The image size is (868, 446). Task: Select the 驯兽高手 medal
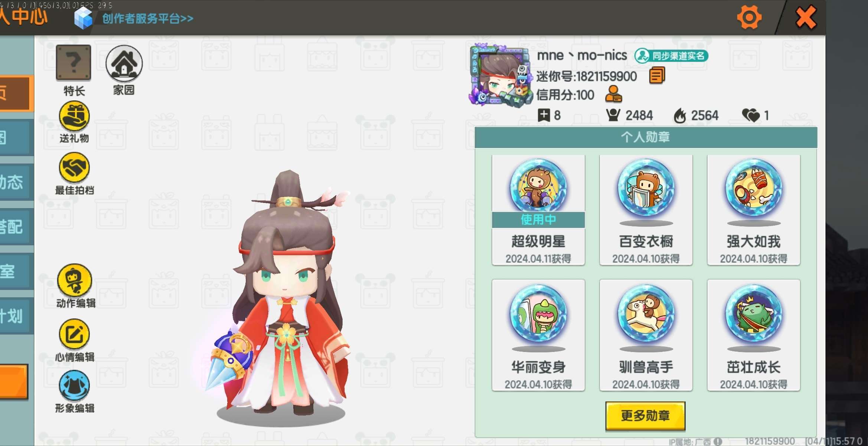(646, 335)
